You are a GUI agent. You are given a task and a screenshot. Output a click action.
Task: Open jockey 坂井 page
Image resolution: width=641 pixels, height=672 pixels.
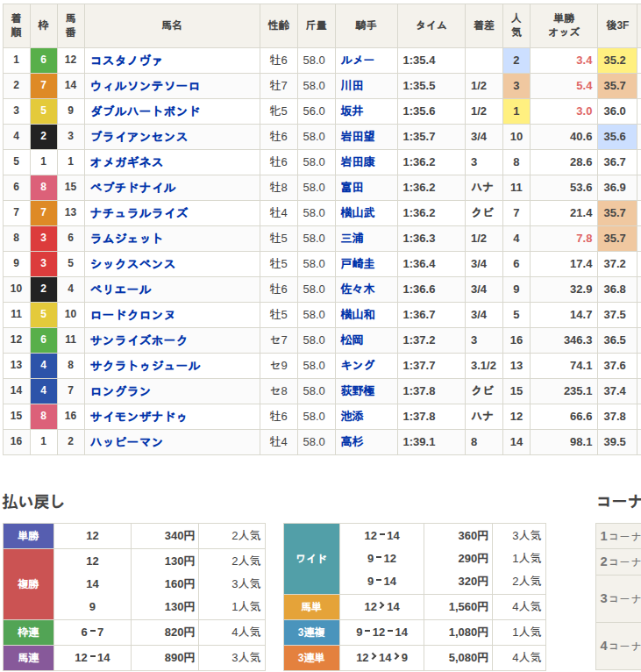point(352,111)
